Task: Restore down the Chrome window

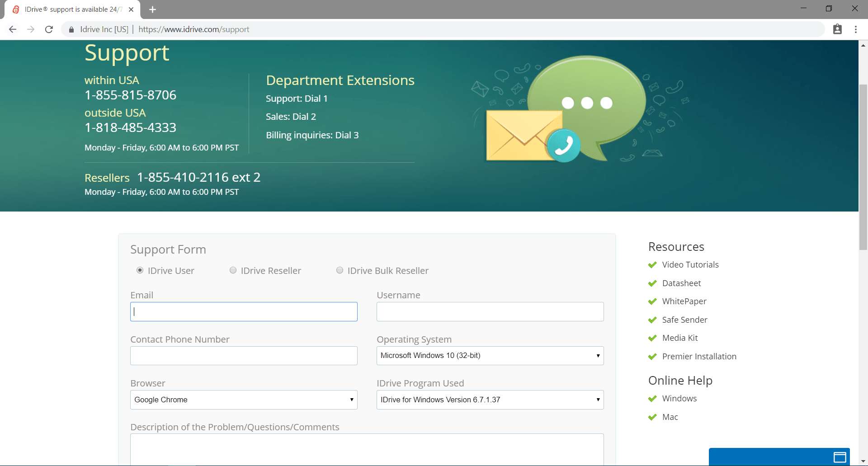Action: point(829,9)
